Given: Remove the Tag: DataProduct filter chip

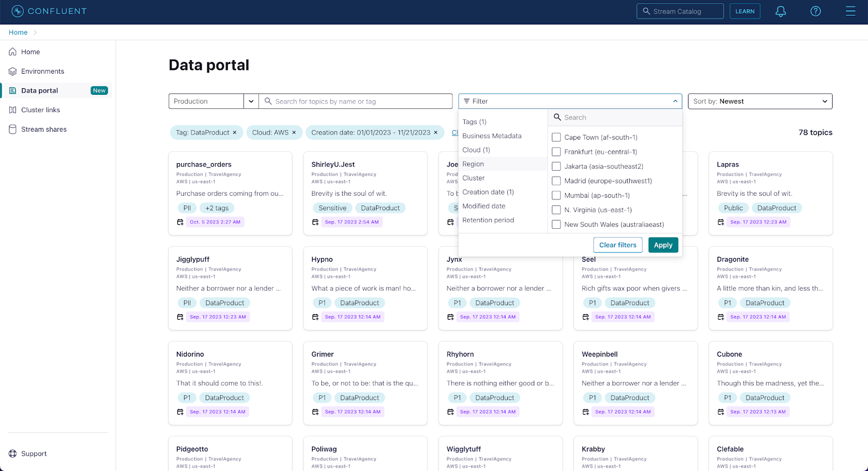Looking at the screenshot, I should (x=235, y=132).
